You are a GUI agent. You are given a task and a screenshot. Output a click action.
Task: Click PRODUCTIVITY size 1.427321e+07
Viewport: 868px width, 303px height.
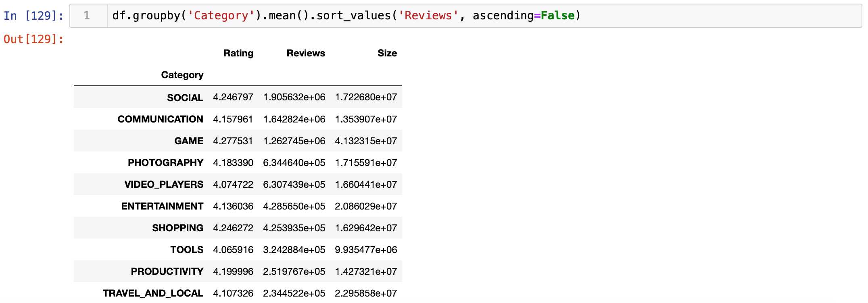coord(366,272)
